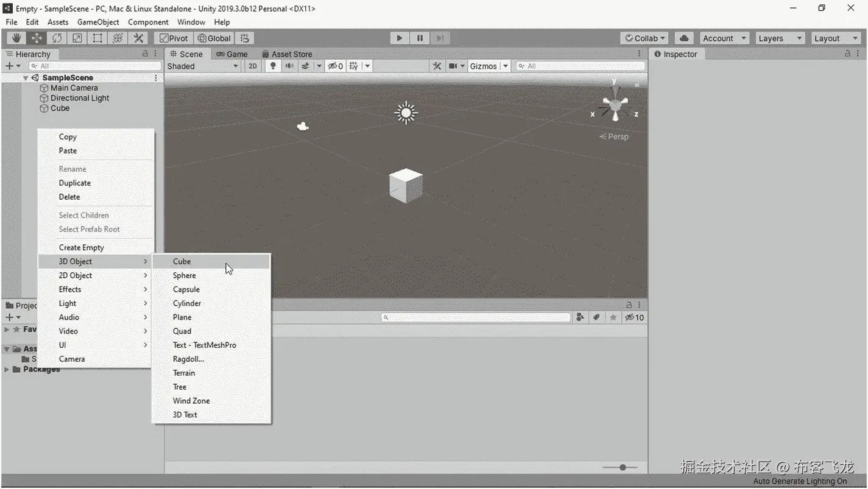Click the Project panel lock icon
The width and height of the screenshot is (868, 489).
click(x=629, y=304)
